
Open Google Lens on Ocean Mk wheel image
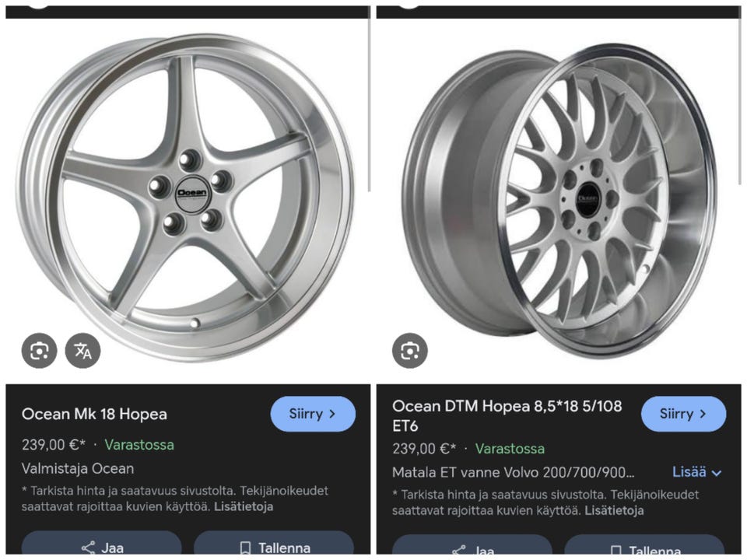click(39, 351)
